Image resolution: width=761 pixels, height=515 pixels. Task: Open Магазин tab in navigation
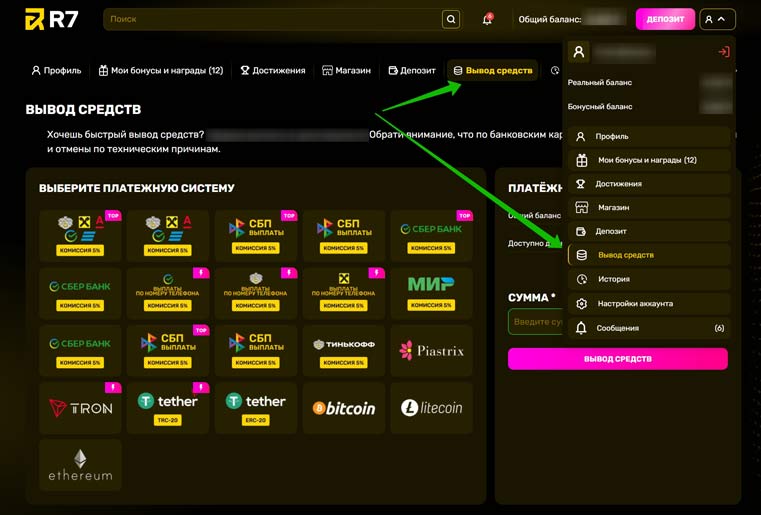coord(346,71)
